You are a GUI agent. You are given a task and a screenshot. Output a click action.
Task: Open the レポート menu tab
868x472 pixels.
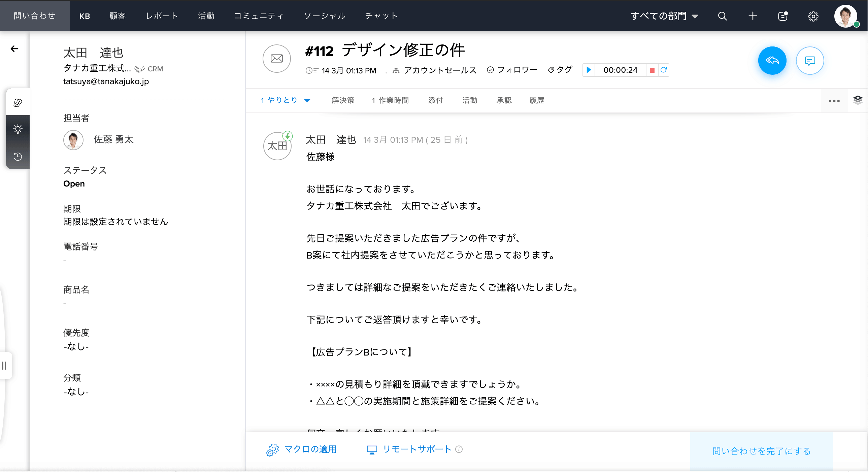[x=162, y=16]
